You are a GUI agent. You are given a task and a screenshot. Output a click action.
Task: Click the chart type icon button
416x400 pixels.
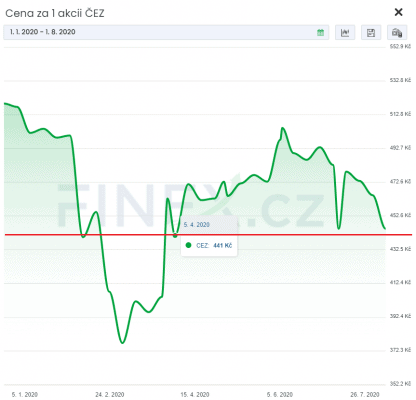coord(345,32)
